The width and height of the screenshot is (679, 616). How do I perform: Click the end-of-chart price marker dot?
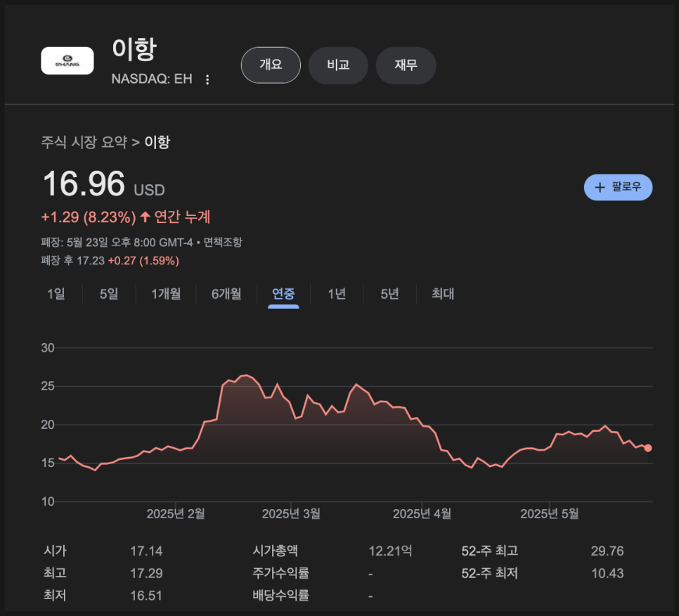coord(648,448)
